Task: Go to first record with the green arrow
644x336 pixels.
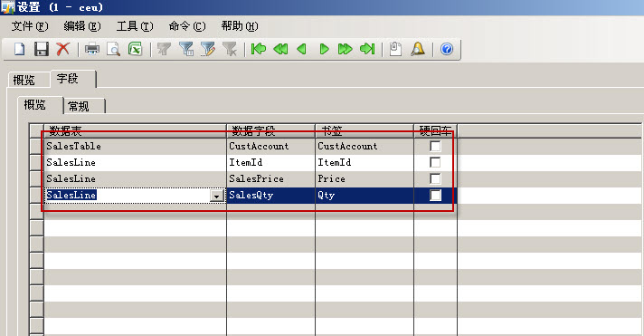Action: pos(259,49)
